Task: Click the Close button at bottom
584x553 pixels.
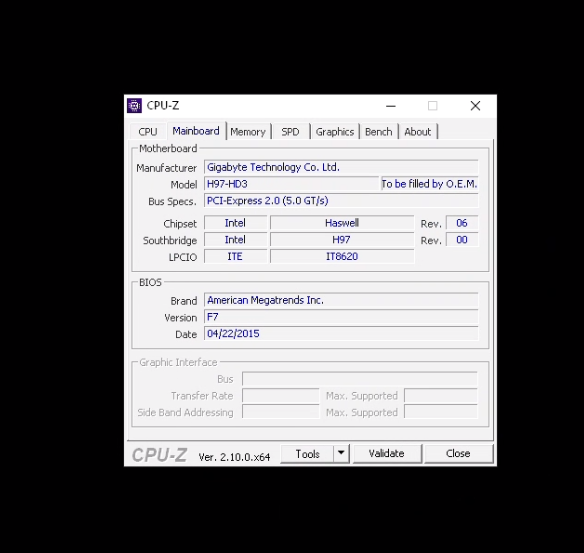Action: tap(458, 454)
